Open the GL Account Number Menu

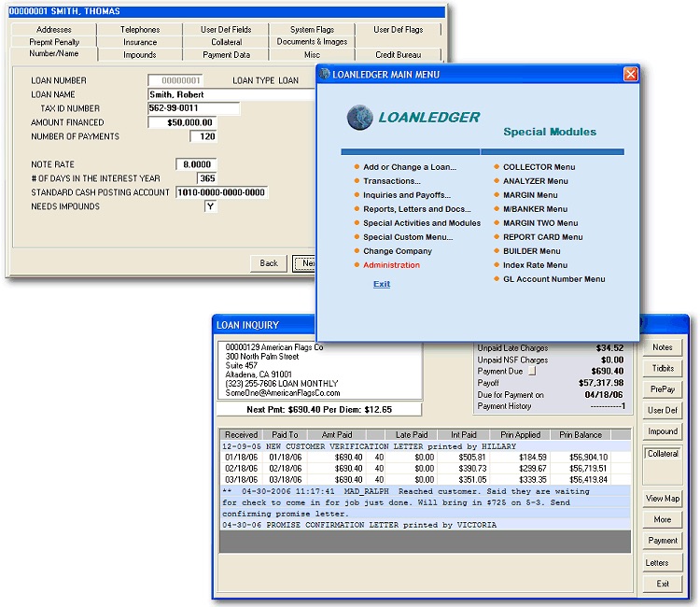click(x=554, y=279)
